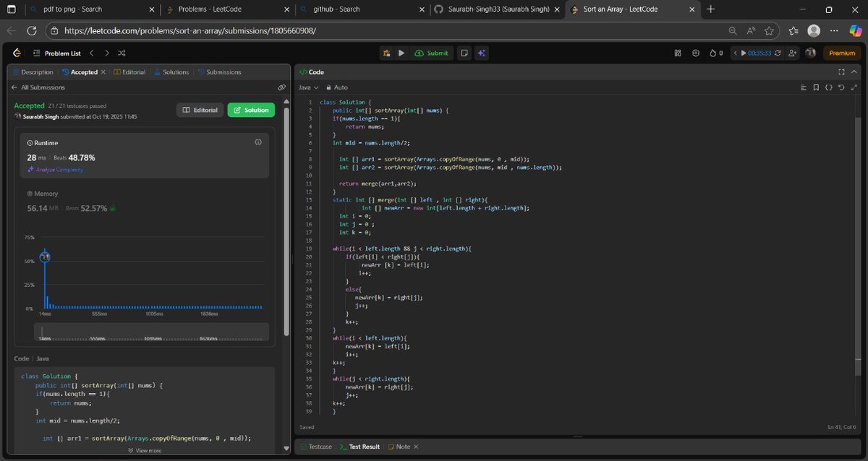The height and width of the screenshot is (461, 868).
Task: Click the invite user icon
Action: point(793,53)
